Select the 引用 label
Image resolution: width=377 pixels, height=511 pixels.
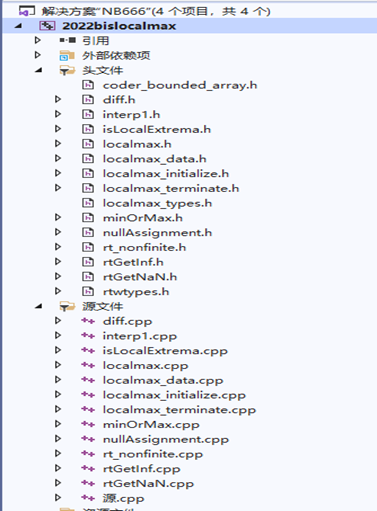(x=96, y=41)
